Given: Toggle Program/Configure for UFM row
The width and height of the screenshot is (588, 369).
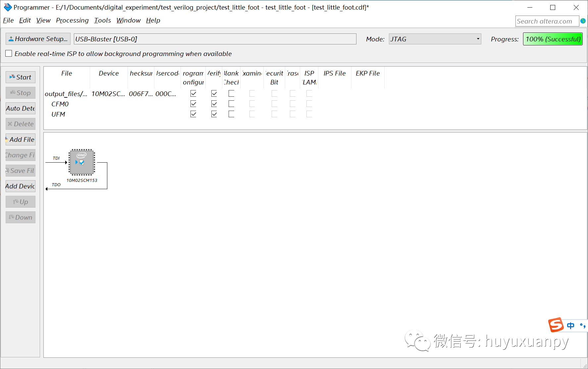Looking at the screenshot, I should (193, 114).
